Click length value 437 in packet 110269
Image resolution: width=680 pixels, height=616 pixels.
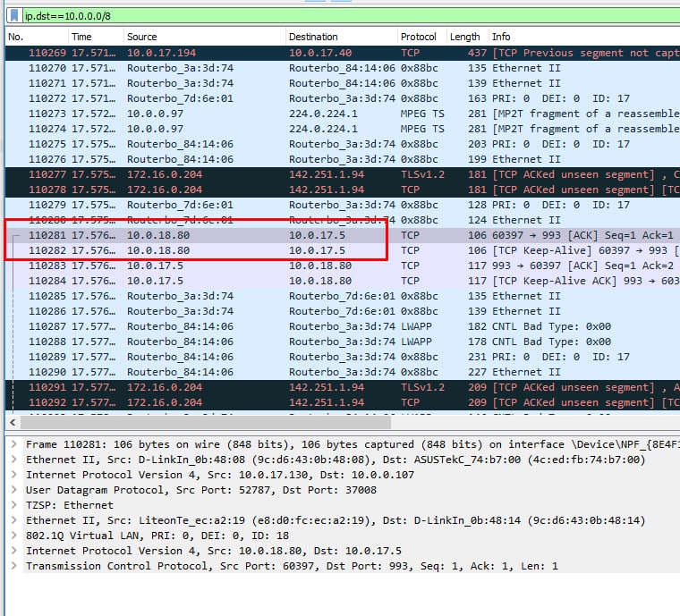click(477, 53)
